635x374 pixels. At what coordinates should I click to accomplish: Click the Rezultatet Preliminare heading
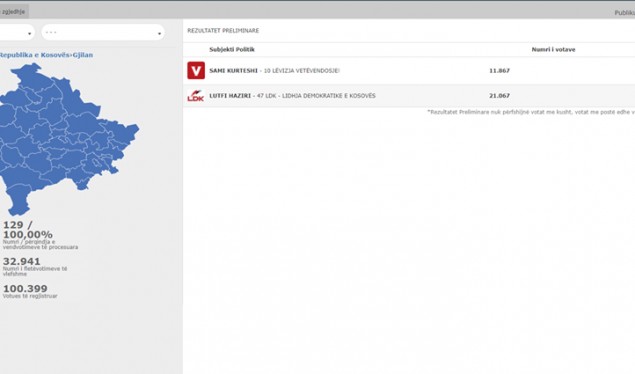click(x=223, y=30)
